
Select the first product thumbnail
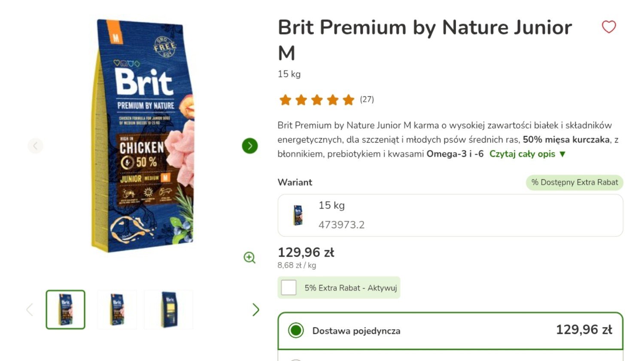[66, 309]
